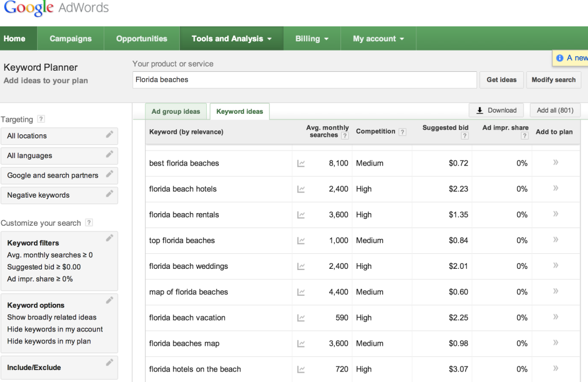Download the keyword ideas

[x=496, y=110]
